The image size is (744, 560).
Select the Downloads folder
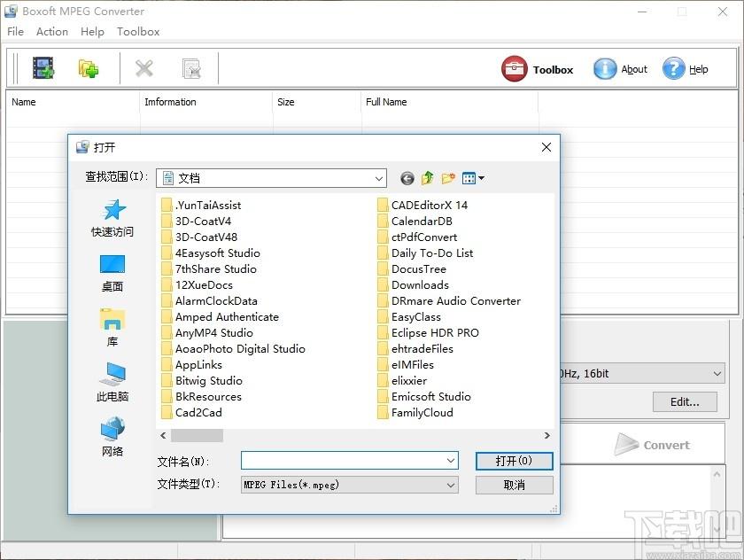click(414, 284)
